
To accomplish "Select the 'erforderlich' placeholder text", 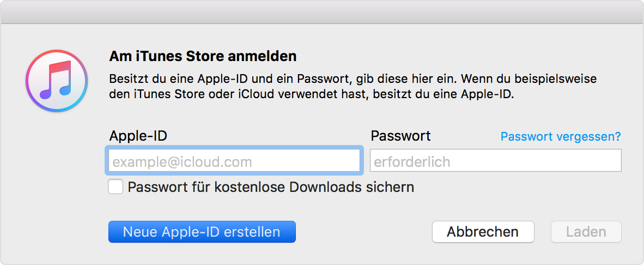I will pos(412,162).
